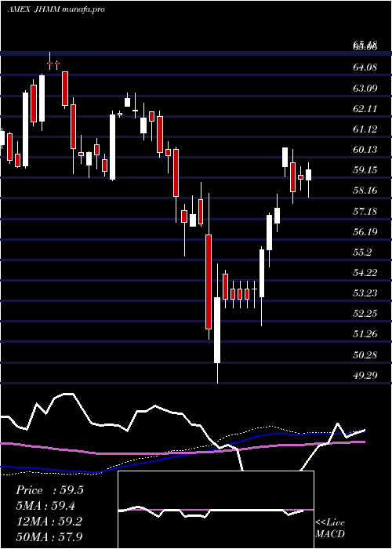
Task: Click the 5MA : 59.4 value
Action: point(45,506)
